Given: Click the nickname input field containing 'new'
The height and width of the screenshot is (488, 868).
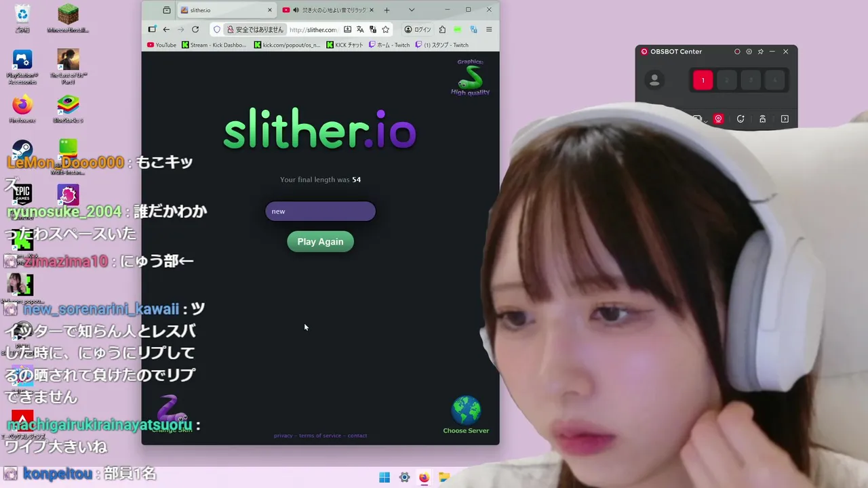Looking at the screenshot, I should point(320,211).
